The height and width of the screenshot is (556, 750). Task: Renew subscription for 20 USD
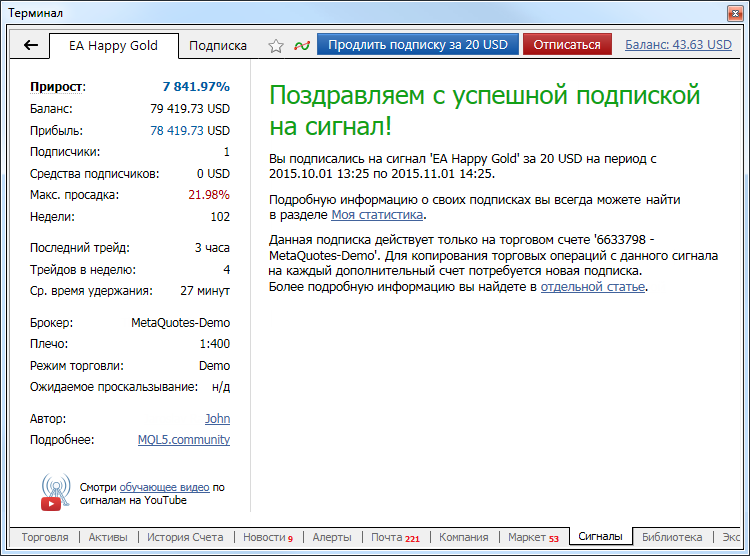point(418,45)
